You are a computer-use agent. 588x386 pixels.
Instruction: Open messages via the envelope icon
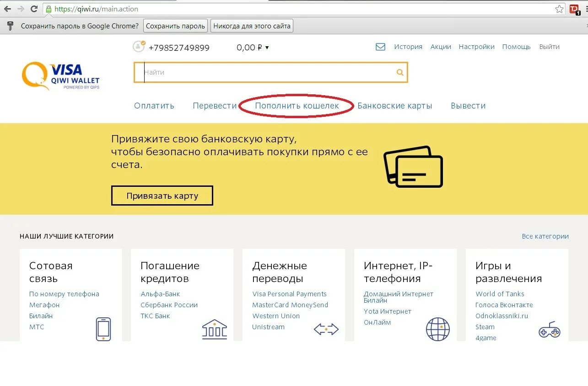pyautogui.click(x=380, y=47)
